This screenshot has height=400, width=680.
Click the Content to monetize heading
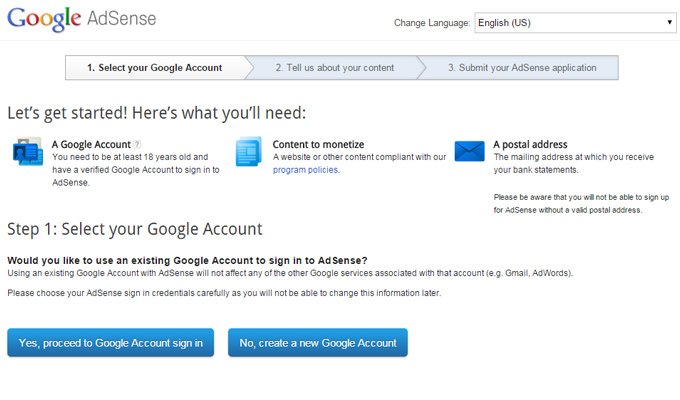click(318, 144)
